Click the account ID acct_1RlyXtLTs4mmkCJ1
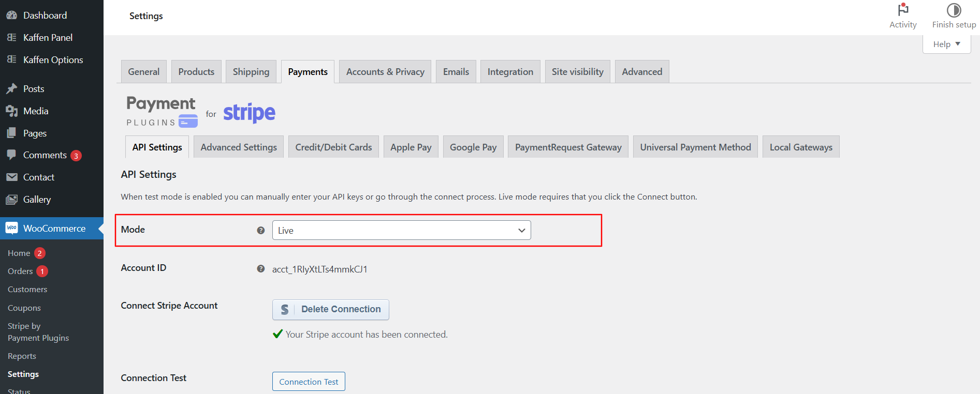The height and width of the screenshot is (394, 980). (320, 269)
